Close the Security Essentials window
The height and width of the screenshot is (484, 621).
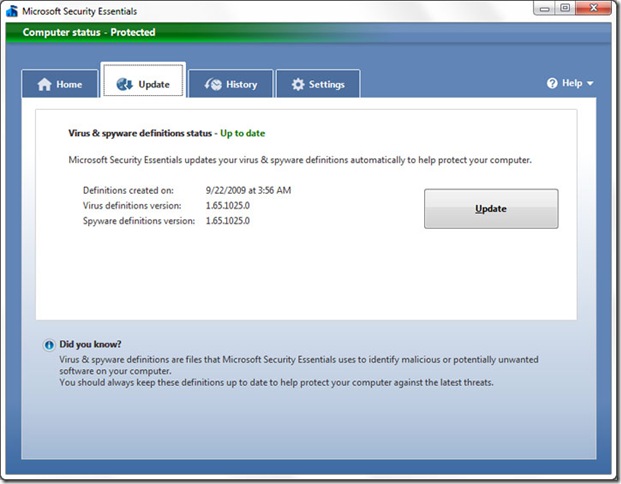click(x=594, y=9)
